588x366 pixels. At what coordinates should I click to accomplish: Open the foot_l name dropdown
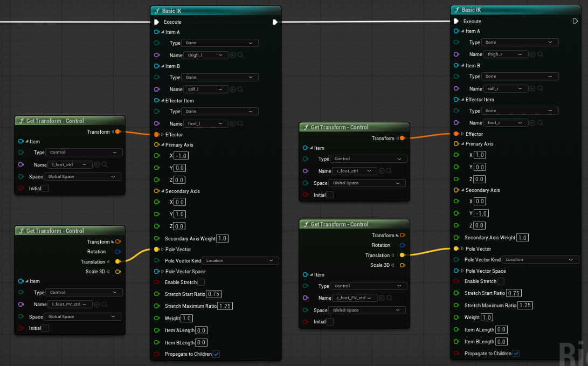(x=206, y=123)
